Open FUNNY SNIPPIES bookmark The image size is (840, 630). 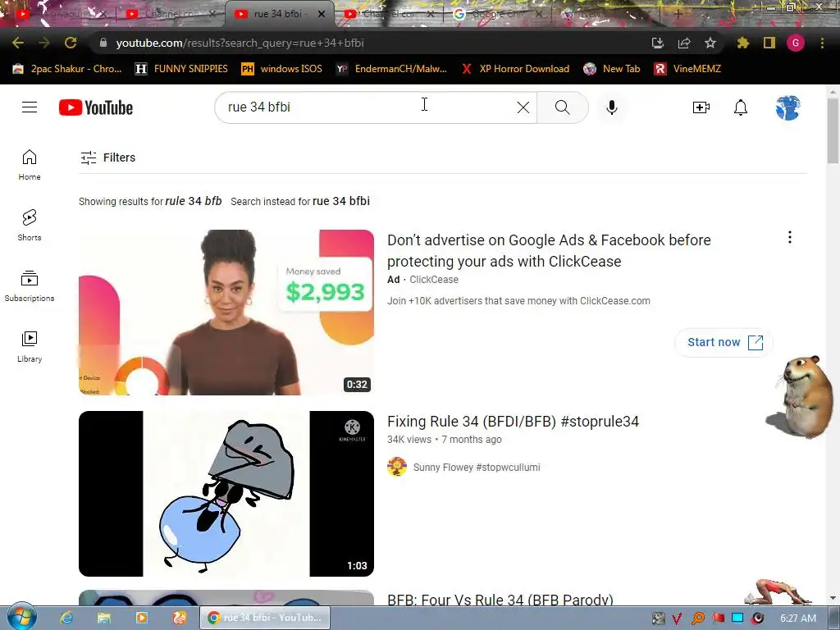(181, 69)
